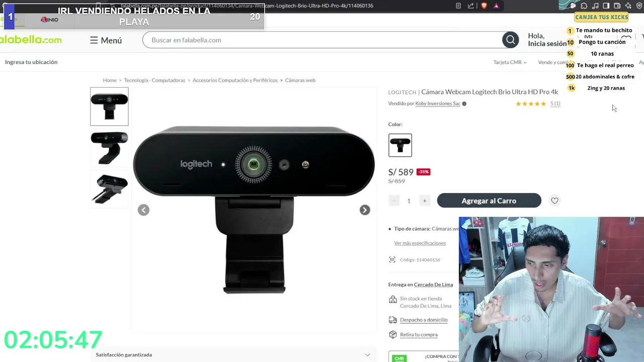
Task: Click the CMR banner at bottom
Action: (424, 357)
